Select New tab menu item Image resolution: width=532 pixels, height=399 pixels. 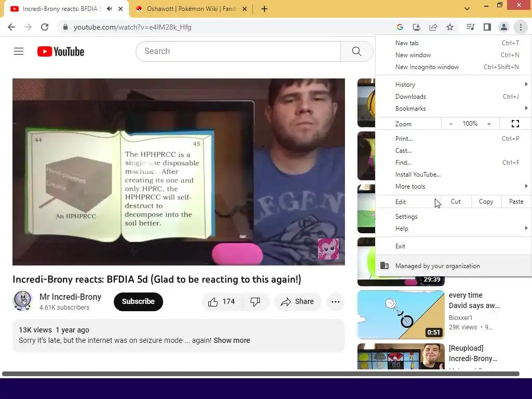point(454,43)
